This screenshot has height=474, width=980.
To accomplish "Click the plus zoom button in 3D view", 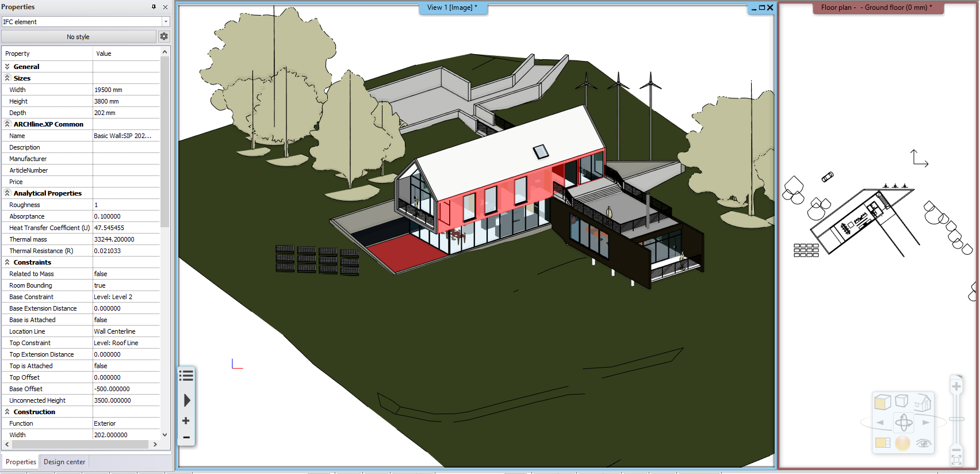I will (186, 421).
